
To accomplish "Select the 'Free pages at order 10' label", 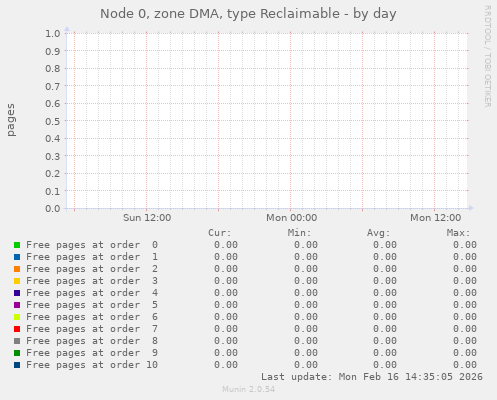I will 92,365.
